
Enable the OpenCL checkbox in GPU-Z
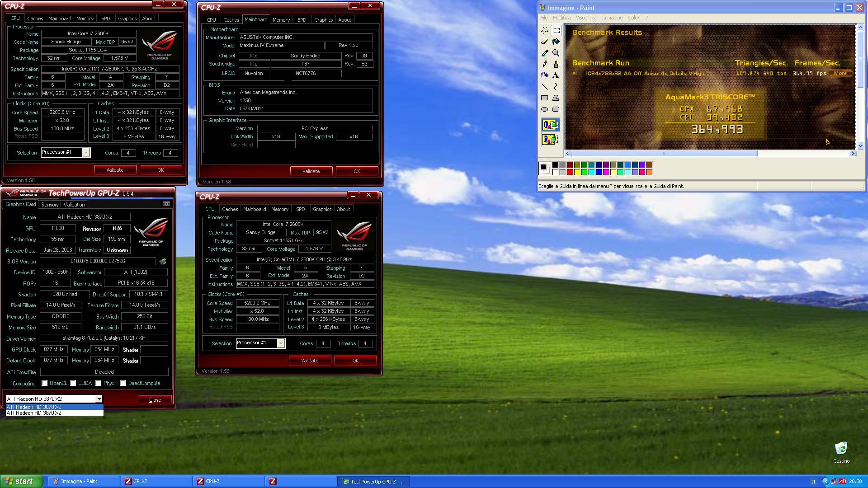click(44, 383)
